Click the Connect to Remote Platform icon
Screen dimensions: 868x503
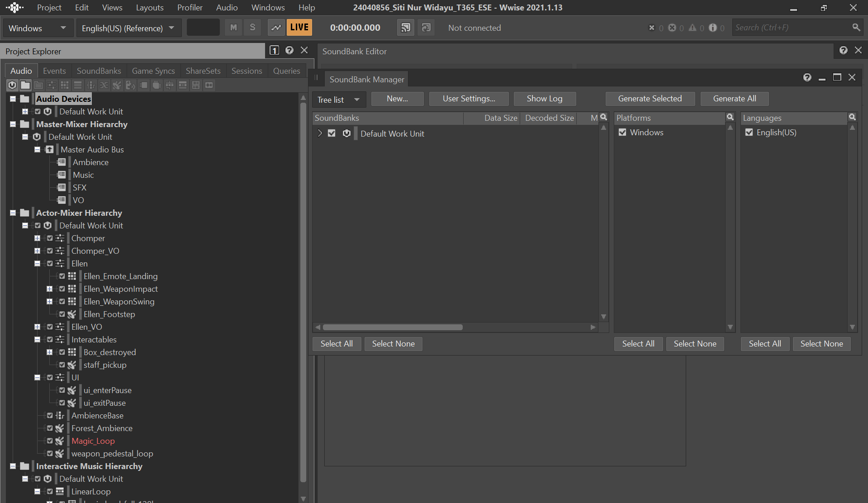click(x=406, y=28)
